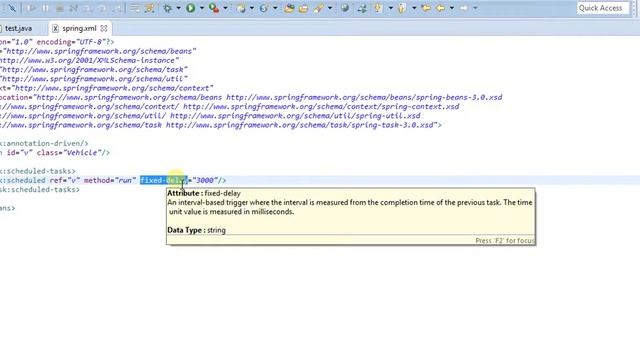Image resolution: width=640 pixels, height=360 pixels.
Task: Click the Open Task folder icon
Action: [x=303, y=8]
